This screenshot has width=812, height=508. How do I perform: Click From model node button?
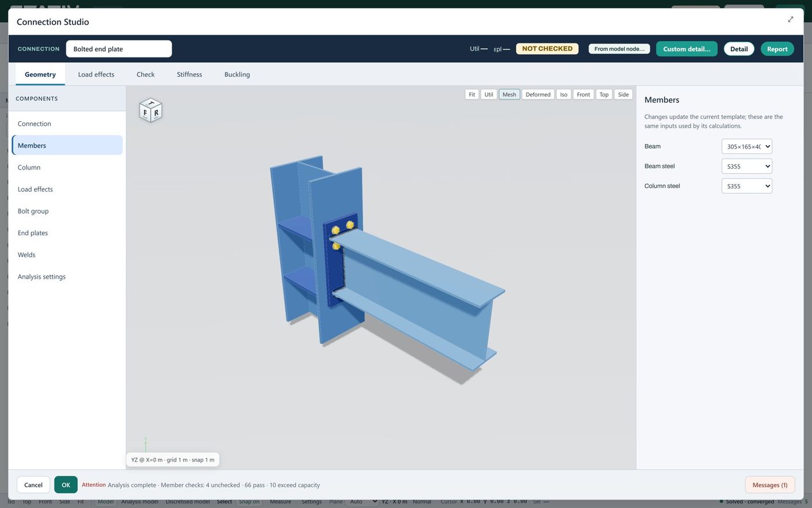coord(619,49)
